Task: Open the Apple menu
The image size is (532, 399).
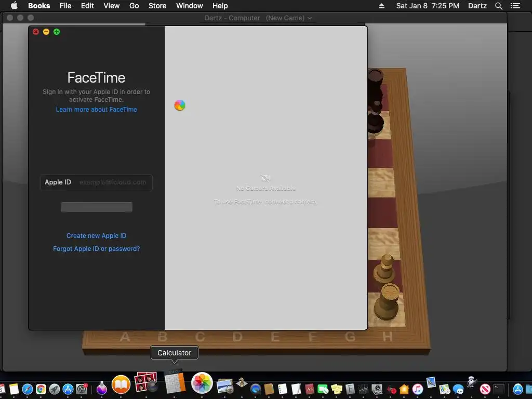Action: [x=14, y=5]
